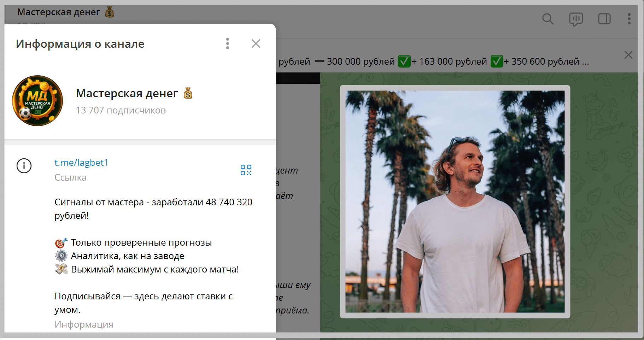
Task: Open search in the chat header
Action: [x=548, y=19]
